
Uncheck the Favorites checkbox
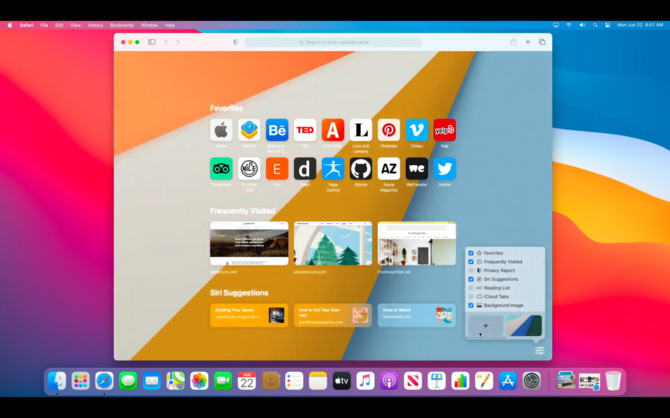click(x=471, y=253)
